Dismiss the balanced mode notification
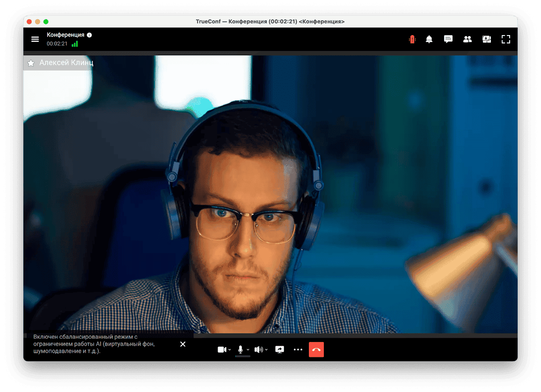 183,344
